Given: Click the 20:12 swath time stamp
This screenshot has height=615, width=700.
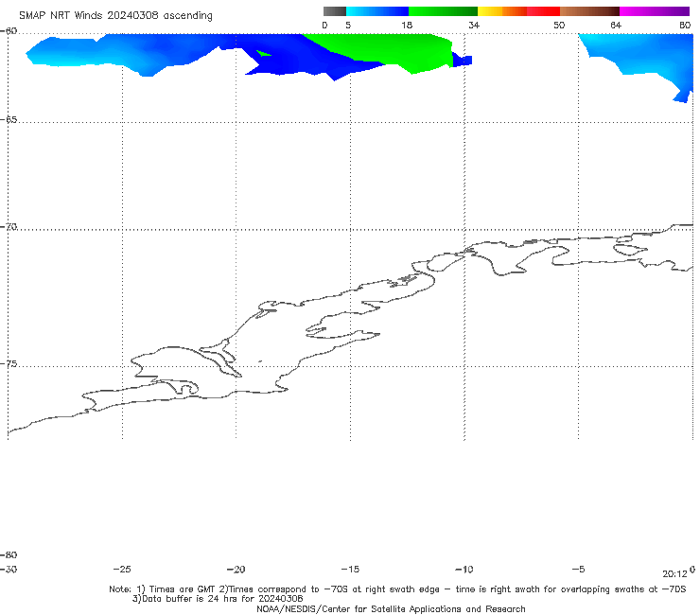Looking at the screenshot, I should (x=674, y=574).
